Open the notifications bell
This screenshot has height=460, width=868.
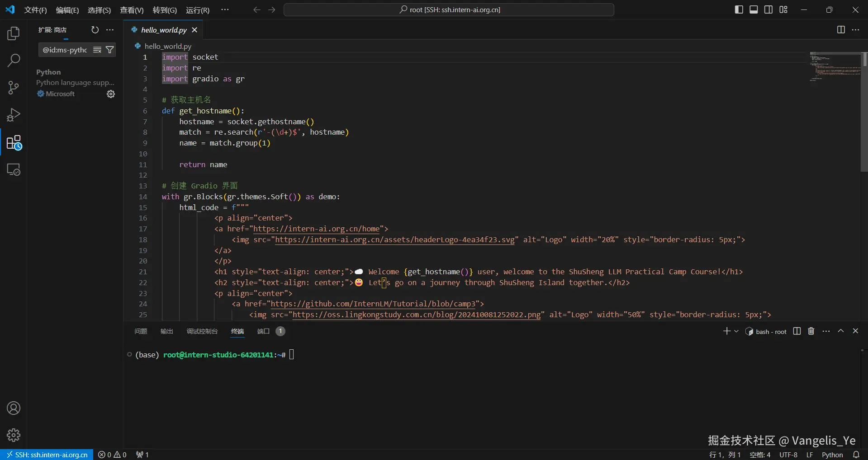point(856,455)
